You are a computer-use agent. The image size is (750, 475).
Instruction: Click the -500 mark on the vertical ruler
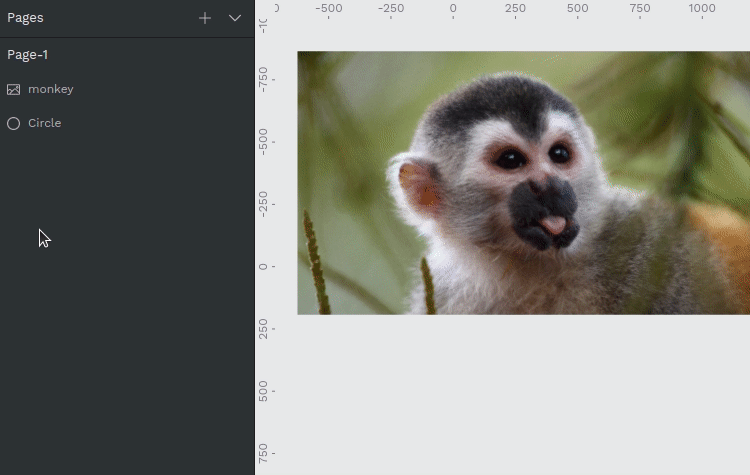[x=263, y=140]
